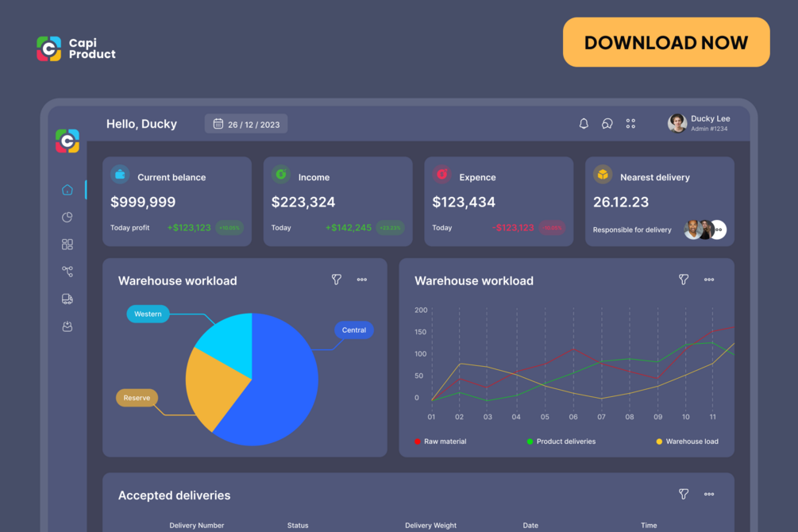Screen dimensions: 798x532
Task: Click the grid dashboard icon in sidebar
Action: tap(67, 244)
